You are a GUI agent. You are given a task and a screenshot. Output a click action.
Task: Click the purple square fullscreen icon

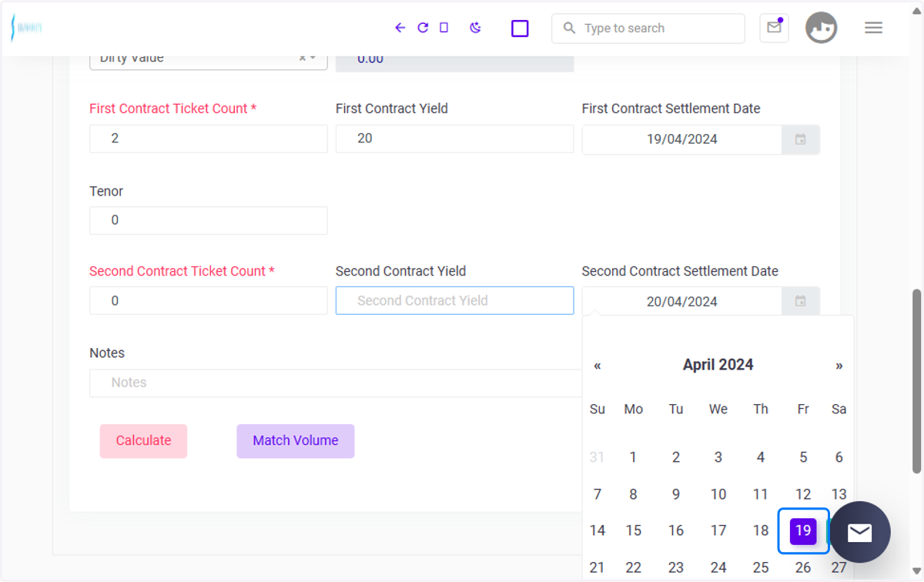tap(520, 28)
